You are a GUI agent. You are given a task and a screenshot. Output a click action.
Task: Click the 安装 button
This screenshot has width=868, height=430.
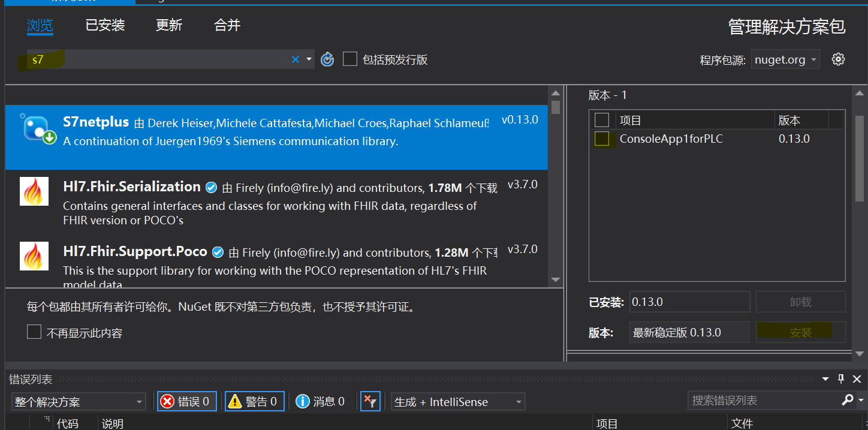801,332
